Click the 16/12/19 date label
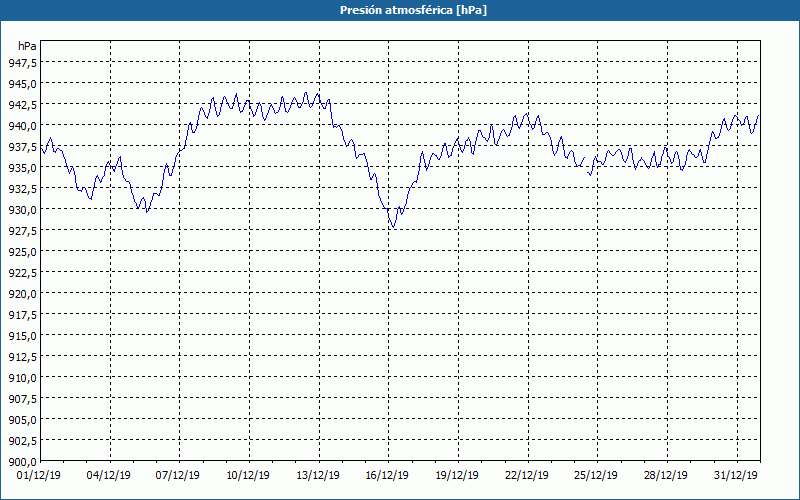800x500 pixels. [x=387, y=476]
